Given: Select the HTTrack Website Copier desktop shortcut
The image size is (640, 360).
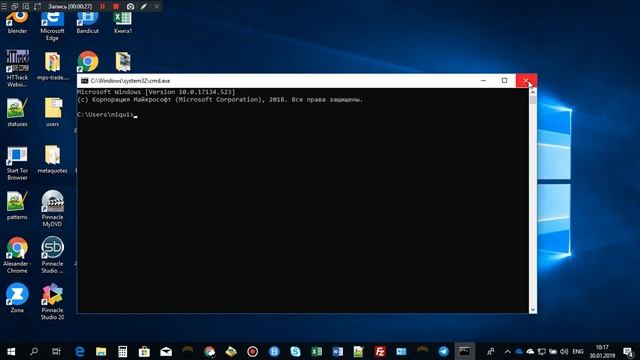Looking at the screenshot, I should [x=17, y=69].
